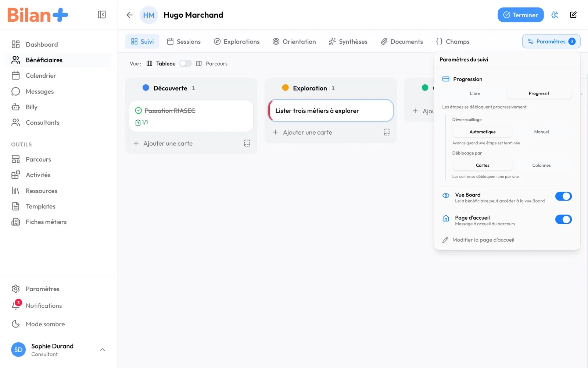Click the Terminer button
The image size is (588, 368).
point(520,15)
